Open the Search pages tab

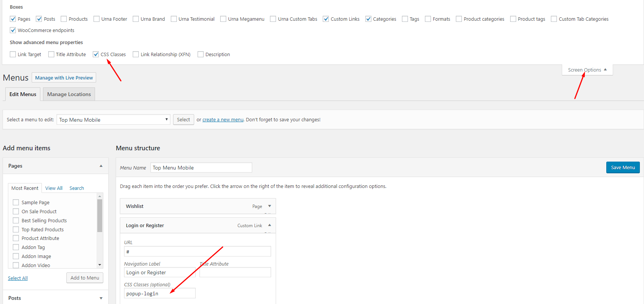(77, 188)
